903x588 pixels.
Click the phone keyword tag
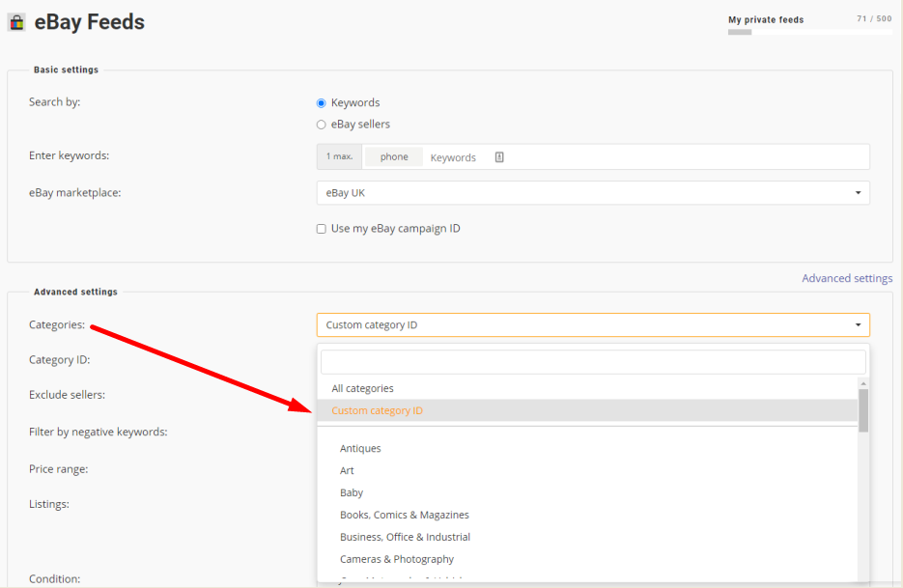[394, 156]
